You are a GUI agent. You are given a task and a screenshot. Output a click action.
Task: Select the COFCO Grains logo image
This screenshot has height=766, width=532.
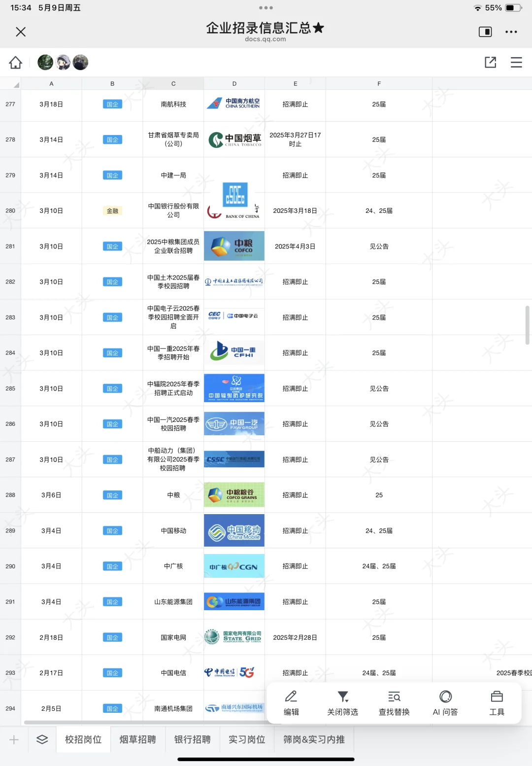point(234,495)
